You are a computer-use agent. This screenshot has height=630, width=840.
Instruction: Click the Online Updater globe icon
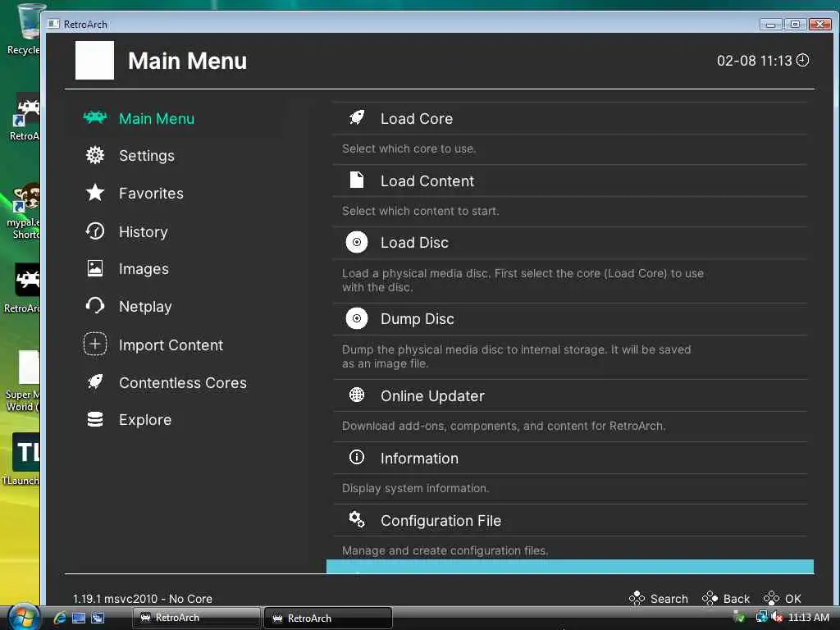[x=356, y=395]
